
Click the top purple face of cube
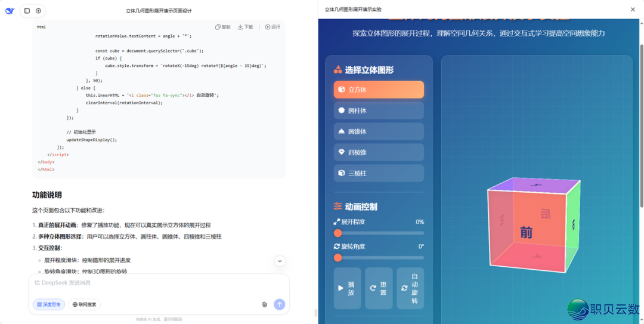pos(535,186)
